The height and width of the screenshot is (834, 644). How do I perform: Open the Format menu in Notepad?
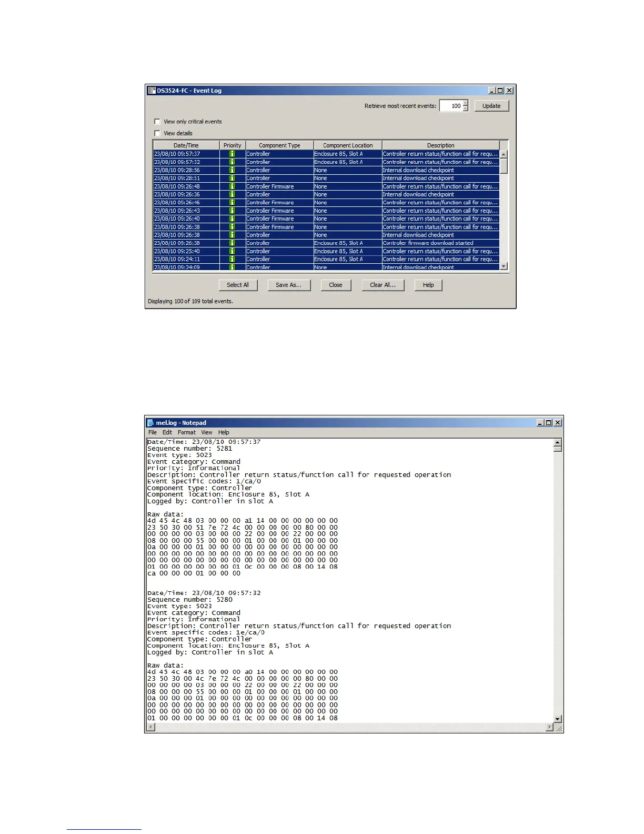pos(187,432)
